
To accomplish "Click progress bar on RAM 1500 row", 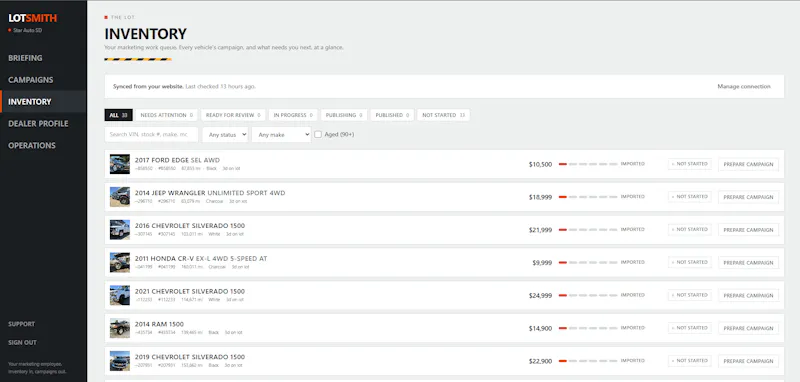I will click(x=588, y=328).
